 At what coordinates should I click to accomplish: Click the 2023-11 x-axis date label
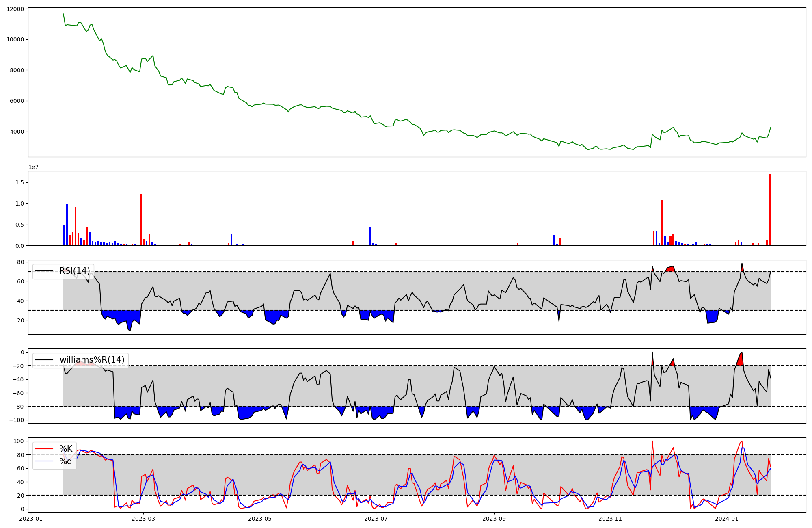611,519
